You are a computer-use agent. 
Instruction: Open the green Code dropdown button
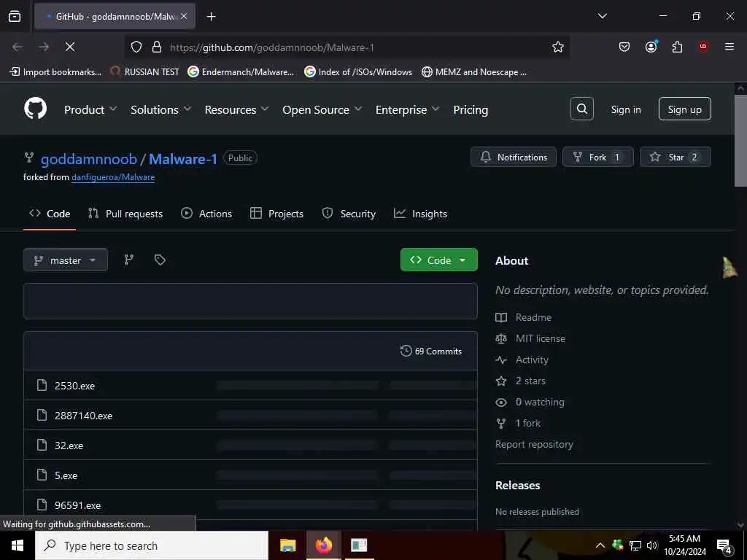pyautogui.click(x=438, y=260)
